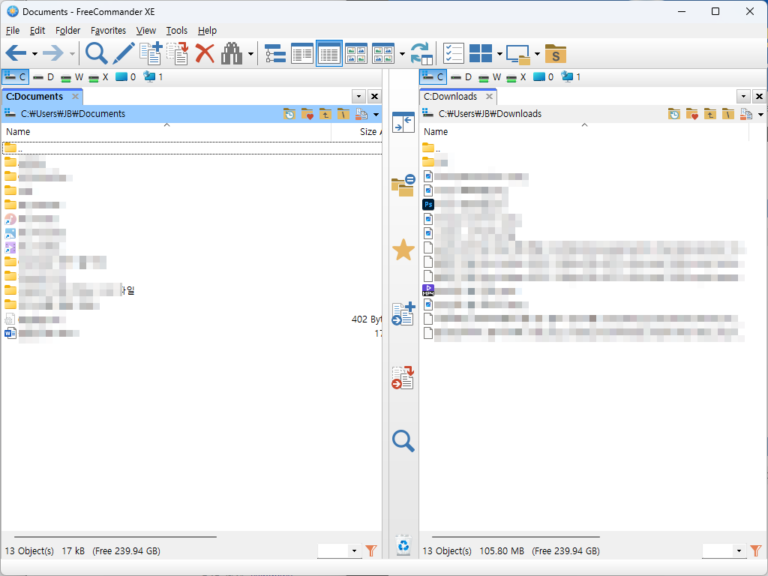
Task: Click the Back navigation arrow in toolbar
Action: tap(15, 53)
